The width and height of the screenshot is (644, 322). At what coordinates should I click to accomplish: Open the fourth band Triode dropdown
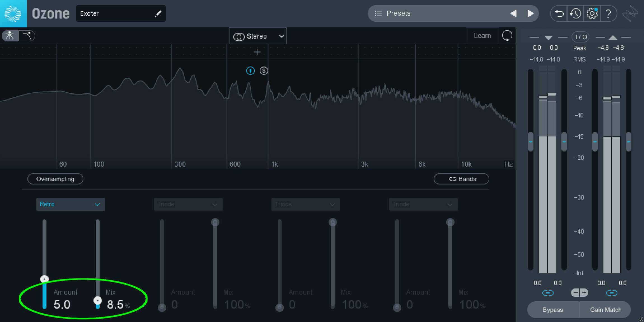coord(423,204)
